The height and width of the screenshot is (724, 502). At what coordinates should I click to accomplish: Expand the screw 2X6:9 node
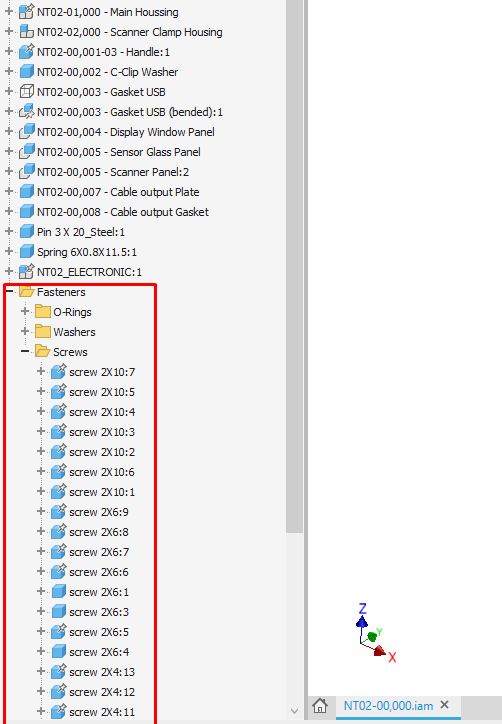[41, 511]
